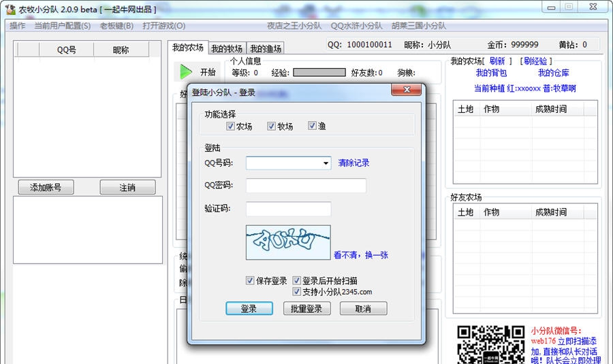Click the 清除记录 link
This screenshot has height=364, width=613.
[353, 163]
